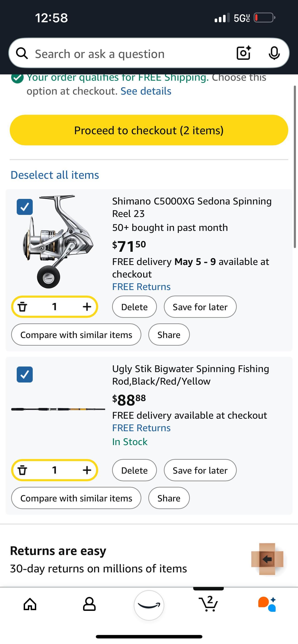Screen dimensions: 298x644
Task: Increase Ugly Stik rod quantity with plus
Action: 87,470
